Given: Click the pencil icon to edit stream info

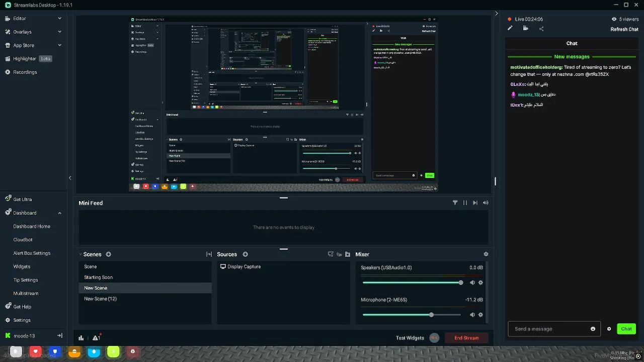Looking at the screenshot, I should [x=510, y=28].
